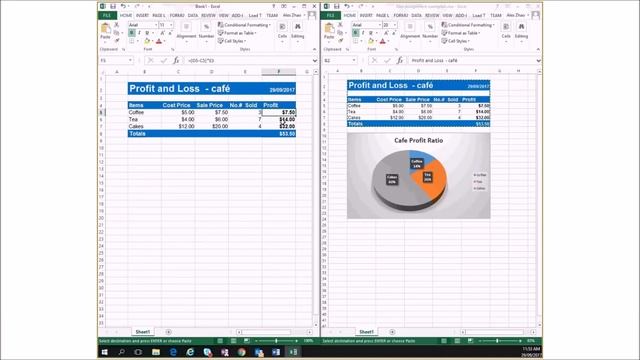This screenshot has width=640, height=360.
Task: Click Undo arrow in right window
Action: [x=347, y=6]
